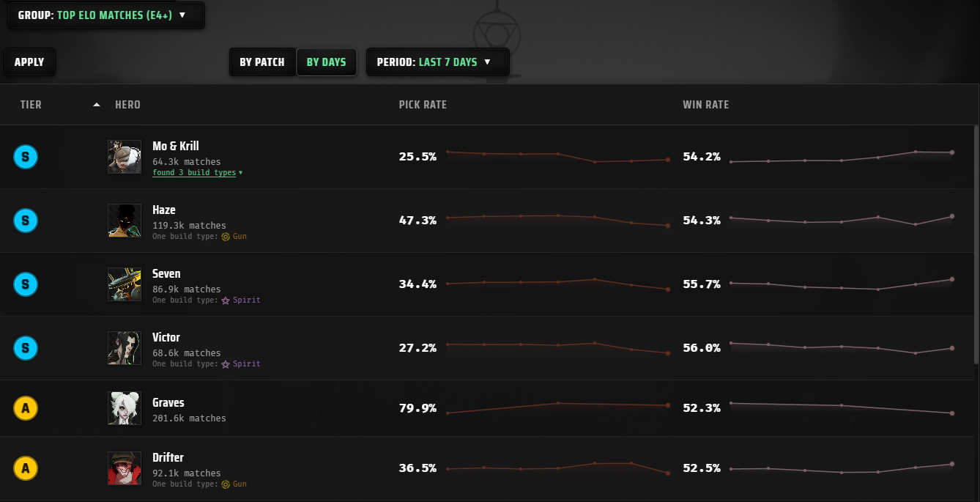Click the 56.0% win rate value

point(702,347)
